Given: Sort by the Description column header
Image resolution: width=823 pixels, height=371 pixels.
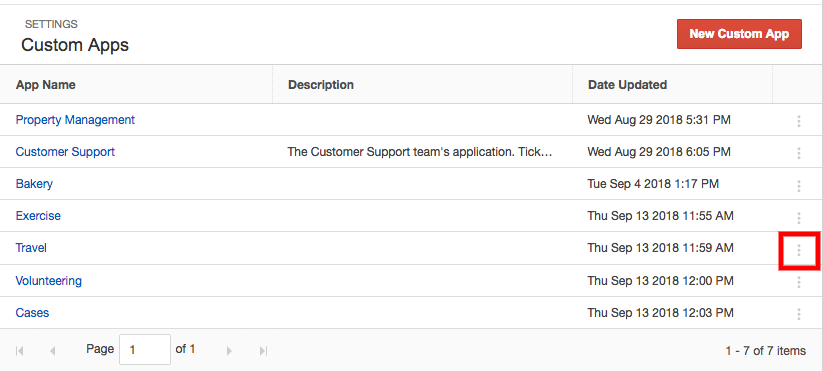Looking at the screenshot, I should pos(321,84).
